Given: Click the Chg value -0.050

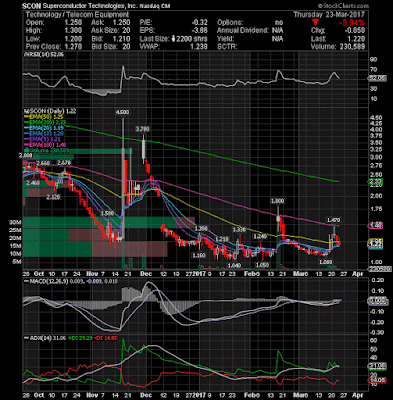Looking at the screenshot, I should (x=355, y=31).
